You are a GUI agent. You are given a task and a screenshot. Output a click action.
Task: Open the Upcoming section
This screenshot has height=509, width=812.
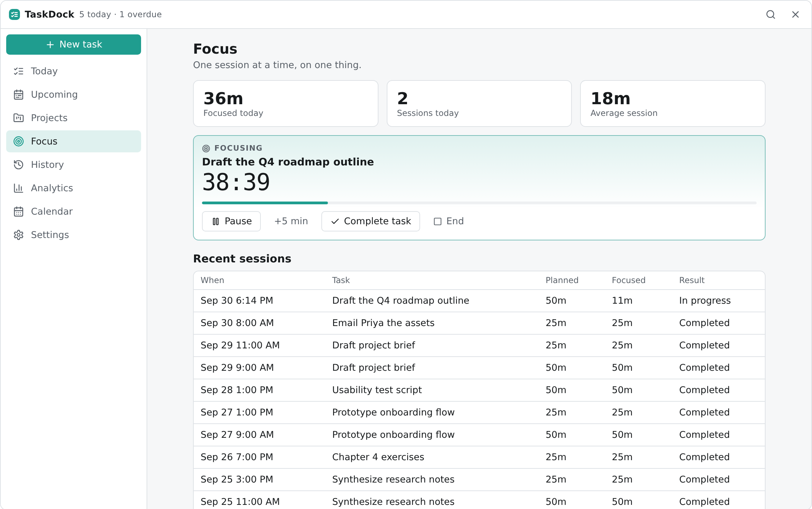74,95
